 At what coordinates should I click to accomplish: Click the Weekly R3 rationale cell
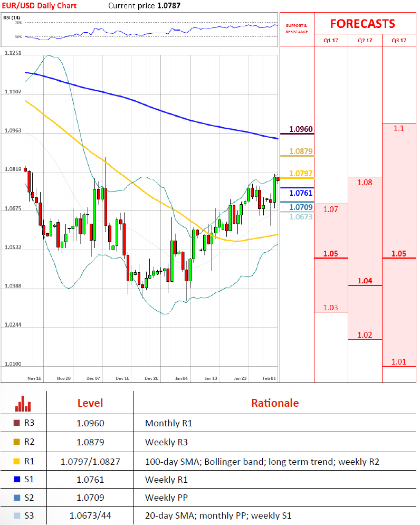(x=166, y=442)
